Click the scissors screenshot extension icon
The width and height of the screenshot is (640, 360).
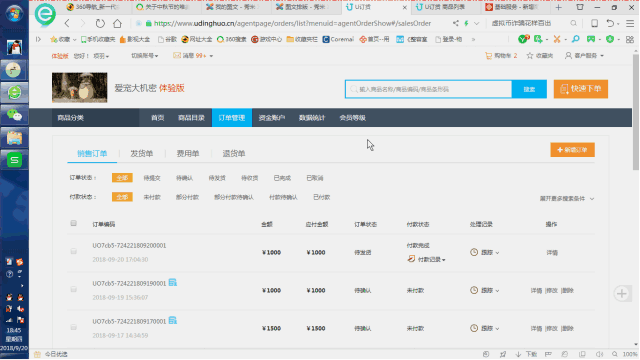[557, 39]
